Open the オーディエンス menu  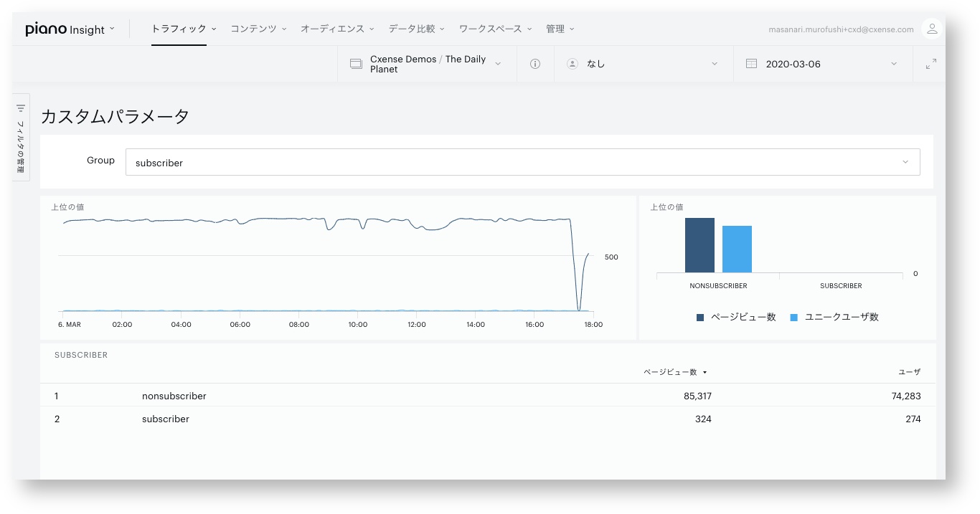coord(337,29)
